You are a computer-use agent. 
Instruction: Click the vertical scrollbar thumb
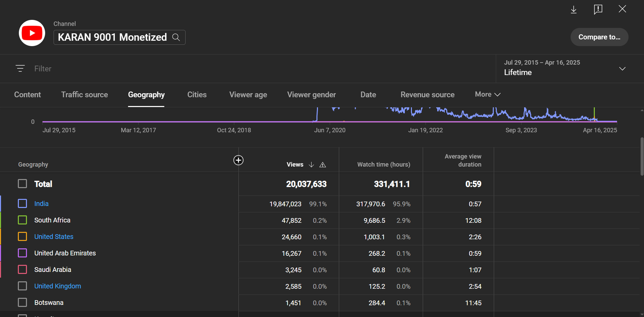[642, 156]
